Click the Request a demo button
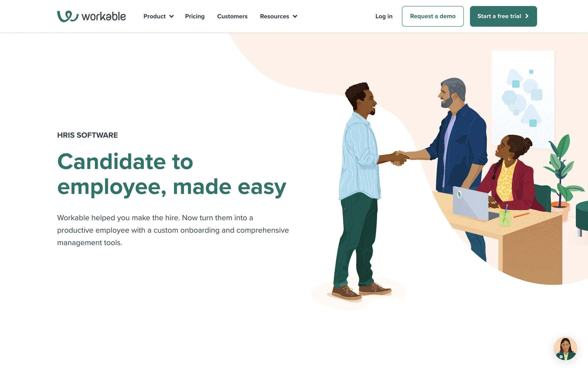 433,16
